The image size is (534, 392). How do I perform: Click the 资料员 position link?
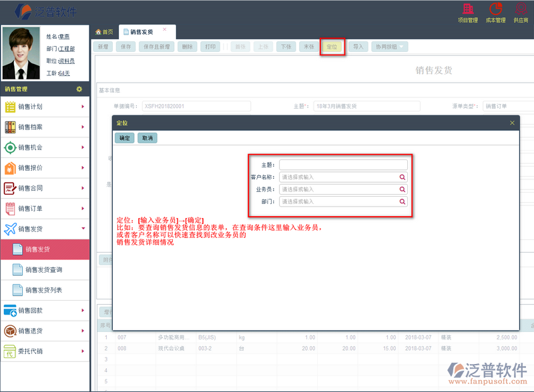click(x=66, y=61)
